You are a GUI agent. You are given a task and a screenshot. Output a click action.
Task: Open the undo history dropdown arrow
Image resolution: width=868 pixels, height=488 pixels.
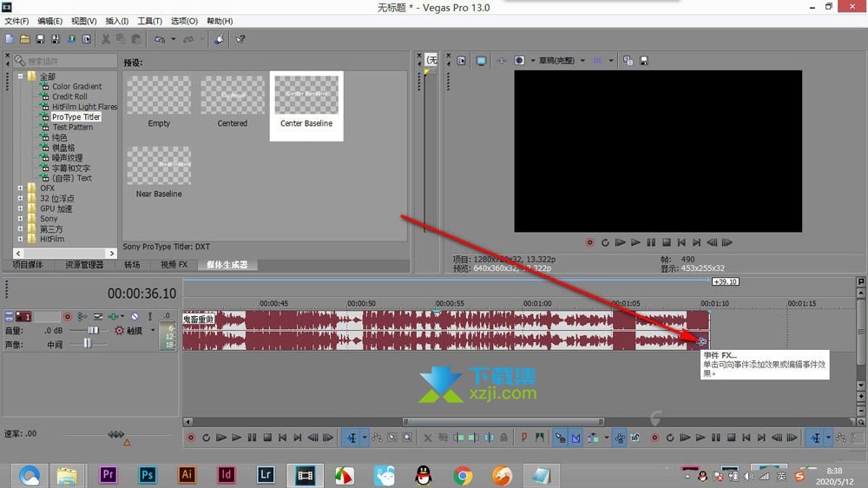pos(174,39)
